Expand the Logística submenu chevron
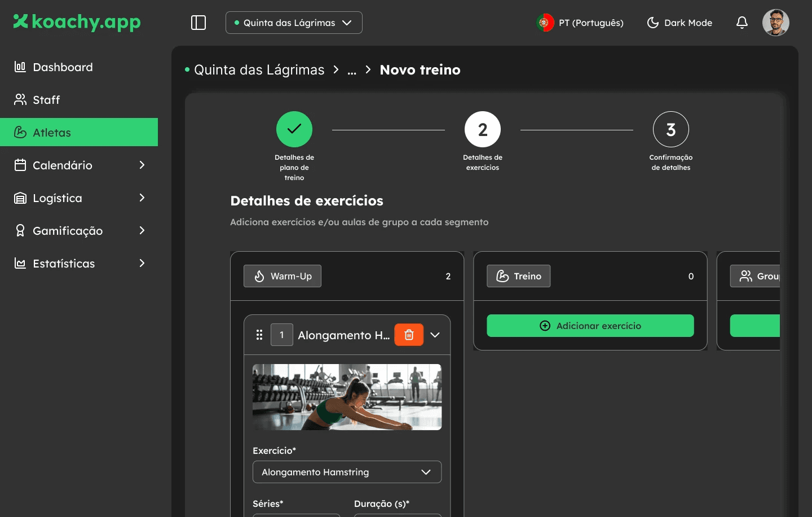The height and width of the screenshot is (517, 812). [142, 198]
